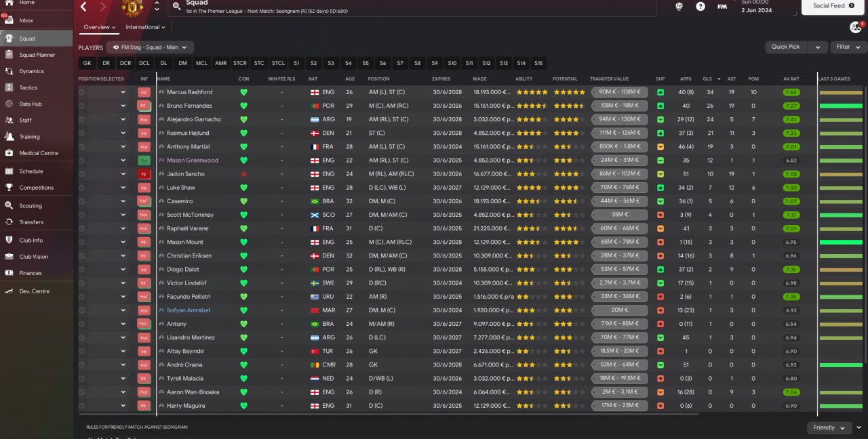Open position dropdown for Jadon Sancho
868x439 pixels.
[x=123, y=174]
